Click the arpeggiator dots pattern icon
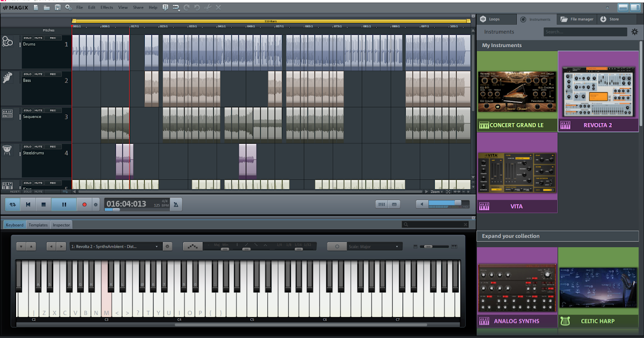The image size is (644, 338). click(193, 246)
